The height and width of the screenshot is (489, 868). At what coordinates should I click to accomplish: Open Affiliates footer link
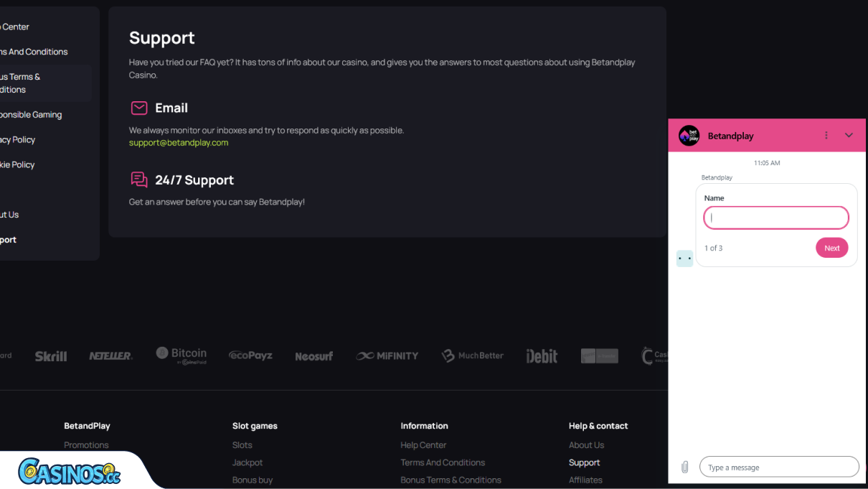pyautogui.click(x=585, y=480)
